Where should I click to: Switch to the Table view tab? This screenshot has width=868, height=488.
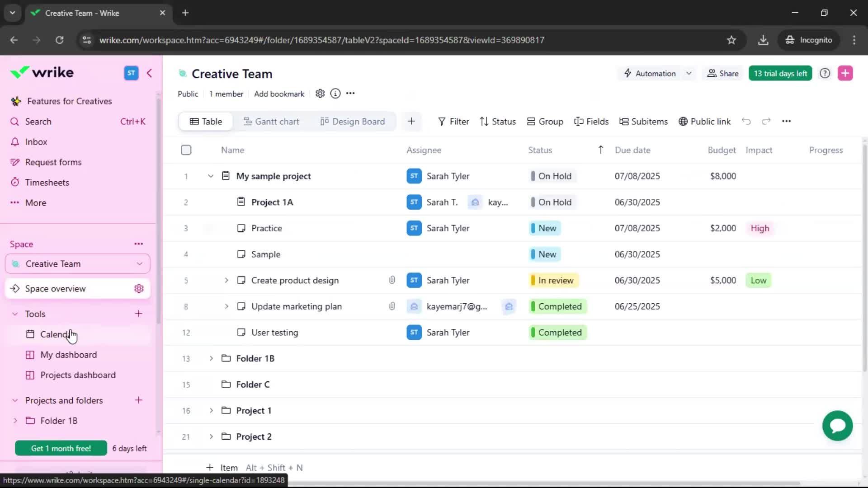[206, 121]
